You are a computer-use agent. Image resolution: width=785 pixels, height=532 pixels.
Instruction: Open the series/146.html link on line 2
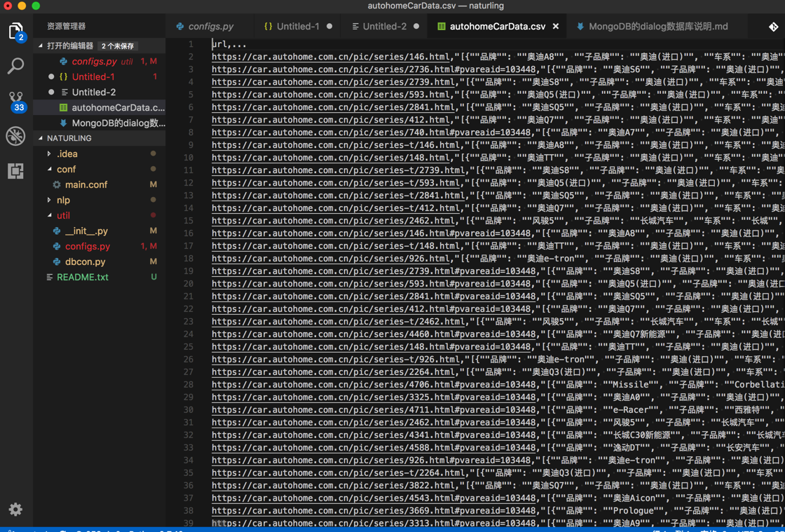tap(331, 57)
